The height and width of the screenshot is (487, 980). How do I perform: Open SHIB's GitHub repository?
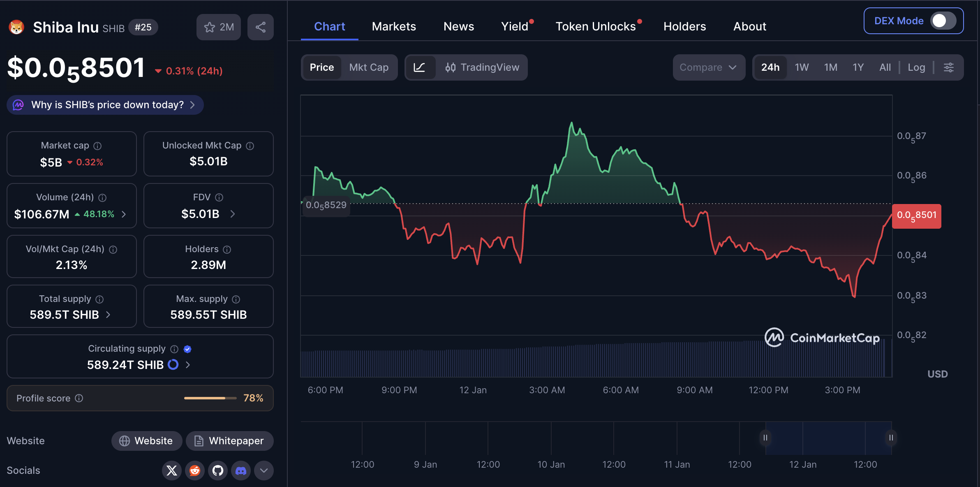point(218,471)
